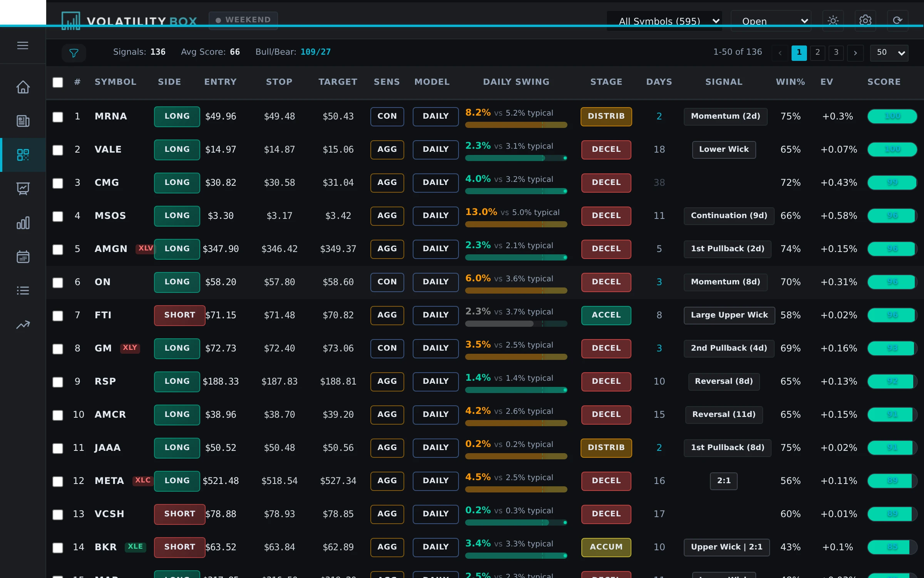Screen dimensions: 924x578
Task: Toggle light theme sun icon
Action: click(833, 20)
